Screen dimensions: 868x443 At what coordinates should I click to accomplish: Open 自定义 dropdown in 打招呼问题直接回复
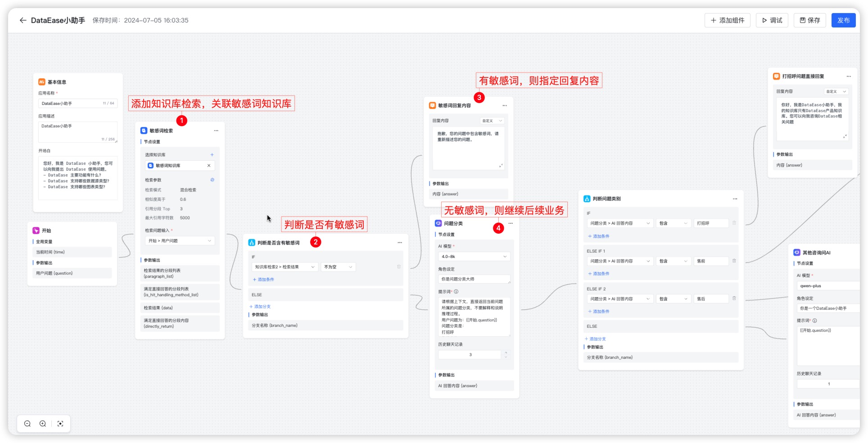pos(836,91)
